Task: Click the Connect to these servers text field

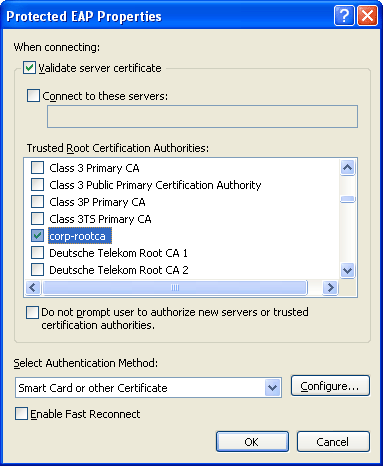Action: coord(202,117)
